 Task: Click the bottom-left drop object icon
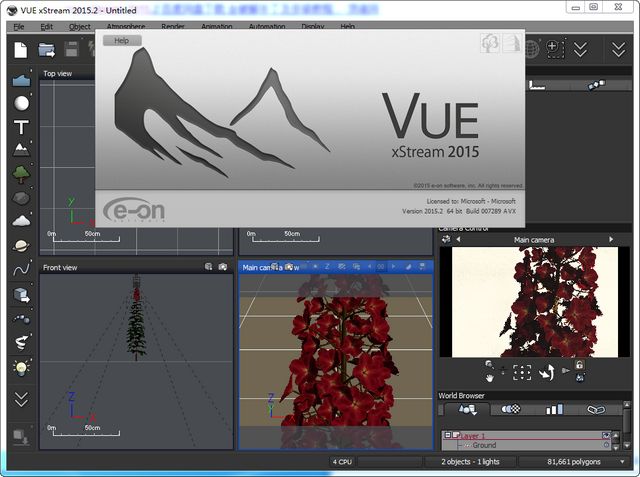(x=21, y=437)
